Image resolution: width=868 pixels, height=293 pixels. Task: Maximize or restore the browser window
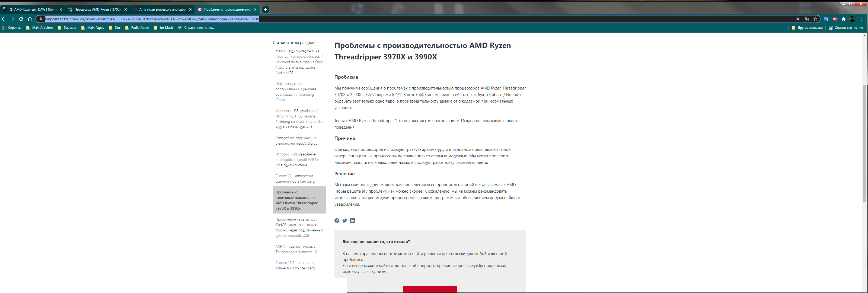tap(851, 4)
